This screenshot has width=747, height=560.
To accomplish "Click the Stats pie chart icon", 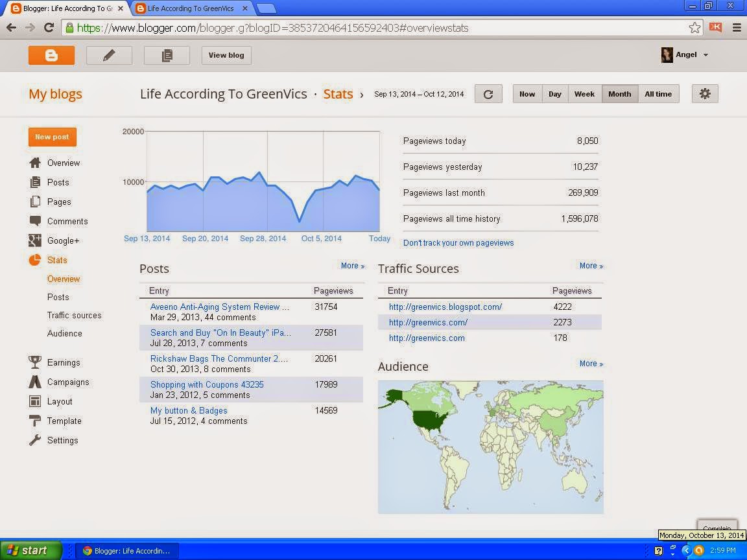I will pyautogui.click(x=35, y=260).
